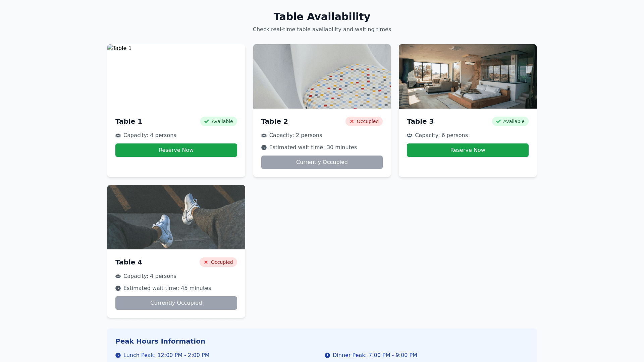
Task: Click the Table 3 Available status badge
Action: (510, 121)
